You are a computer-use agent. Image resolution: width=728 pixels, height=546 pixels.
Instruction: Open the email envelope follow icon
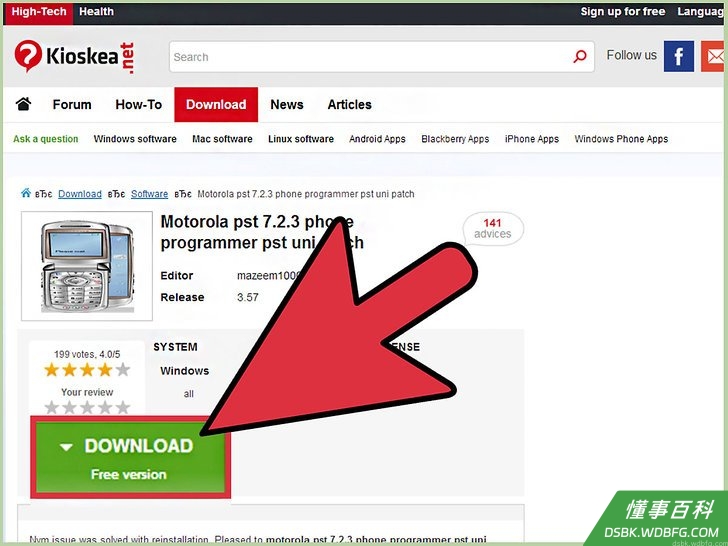pos(714,56)
